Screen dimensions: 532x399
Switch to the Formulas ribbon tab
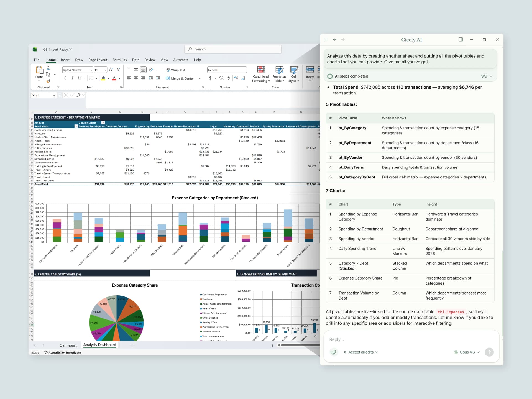[x=120, y=60]
